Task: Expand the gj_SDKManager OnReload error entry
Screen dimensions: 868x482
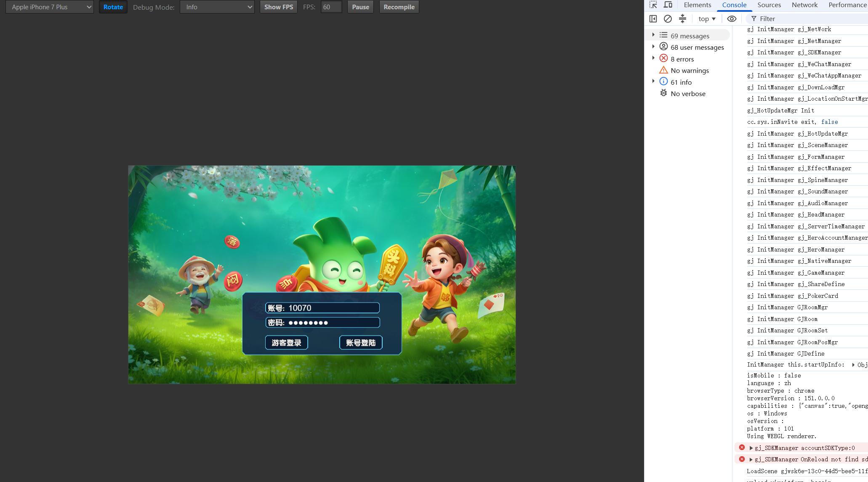Action: click(751, 459)
